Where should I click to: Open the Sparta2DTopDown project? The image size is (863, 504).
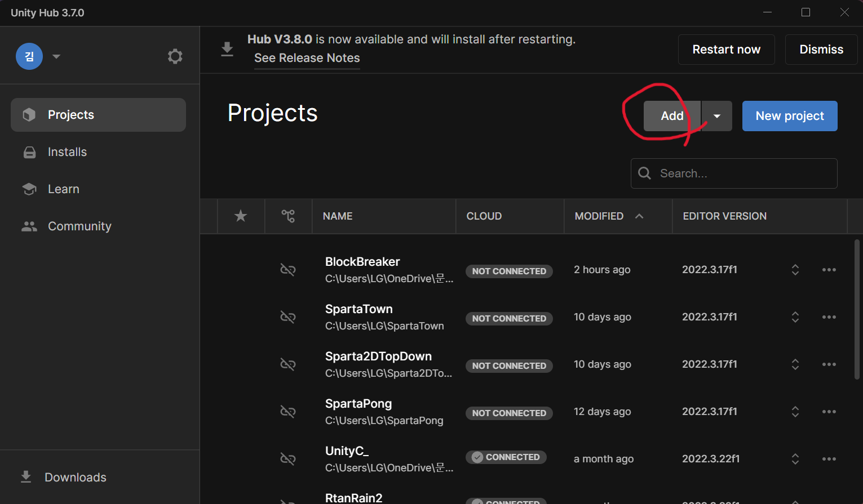click(x=378, y=356)
